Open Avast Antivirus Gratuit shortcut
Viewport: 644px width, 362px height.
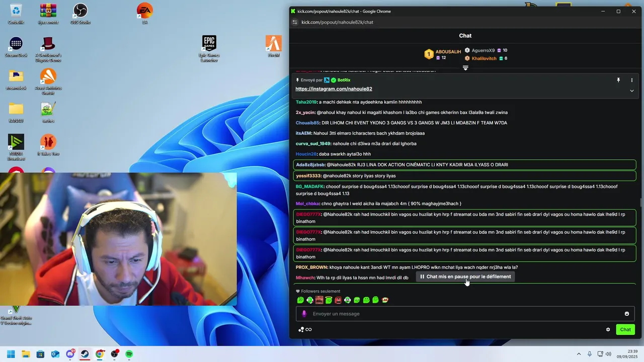click(48, 81)
